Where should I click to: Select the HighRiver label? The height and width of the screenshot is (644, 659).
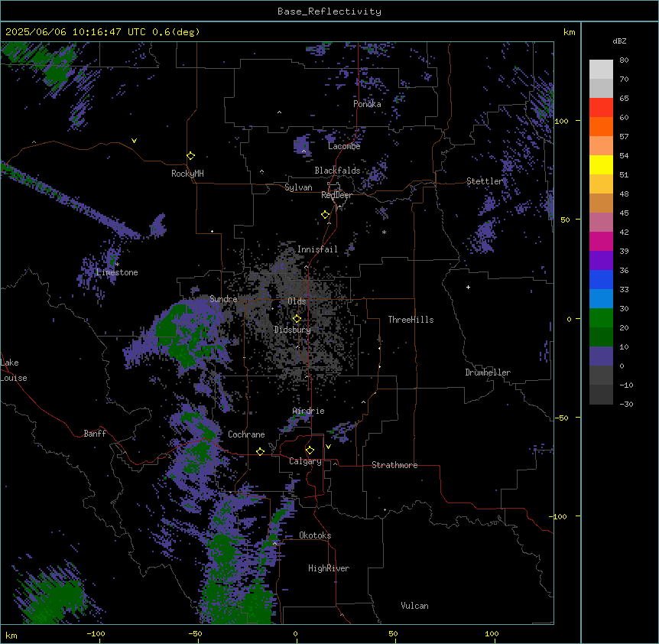click(x=329, y=568)
